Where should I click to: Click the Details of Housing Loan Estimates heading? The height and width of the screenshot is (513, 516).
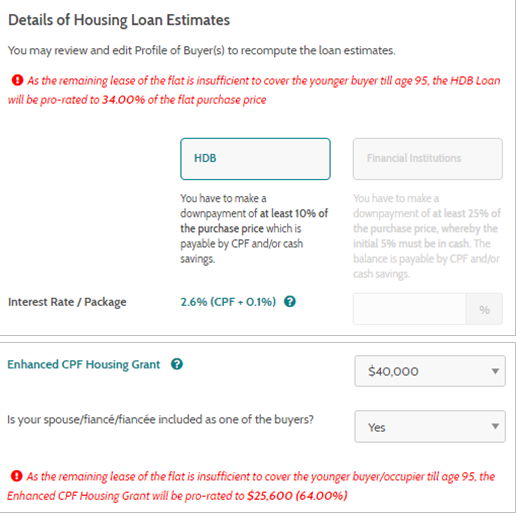pos(119,20)
